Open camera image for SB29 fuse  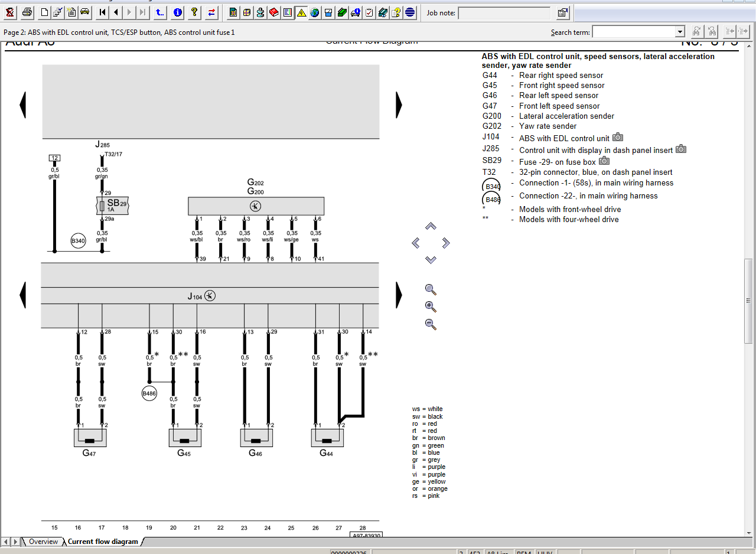(604, 161)
